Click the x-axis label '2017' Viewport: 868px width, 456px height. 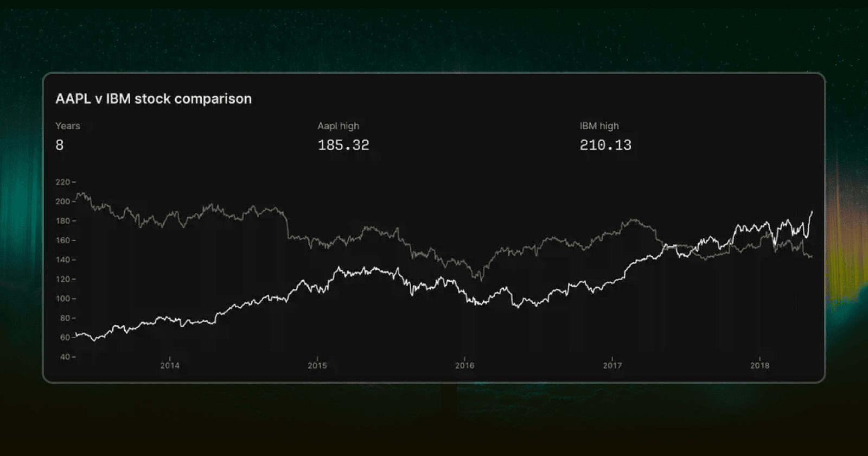coord(612,365)
